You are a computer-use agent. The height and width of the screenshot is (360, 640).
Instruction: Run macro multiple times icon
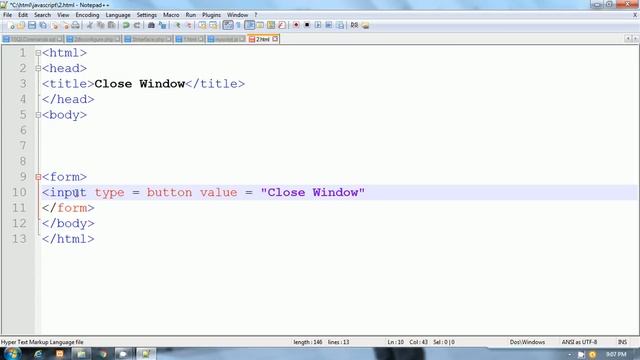click(x=329, y=25)
